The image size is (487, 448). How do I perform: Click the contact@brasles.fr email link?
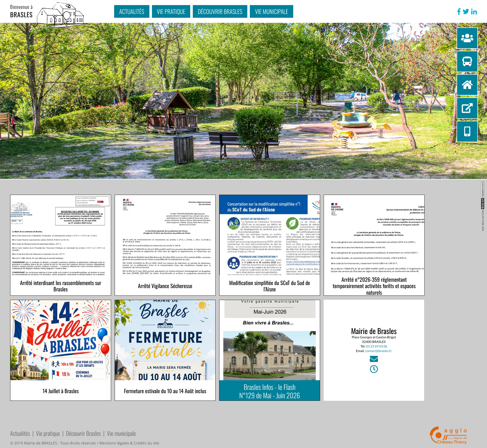coord(378,351)
